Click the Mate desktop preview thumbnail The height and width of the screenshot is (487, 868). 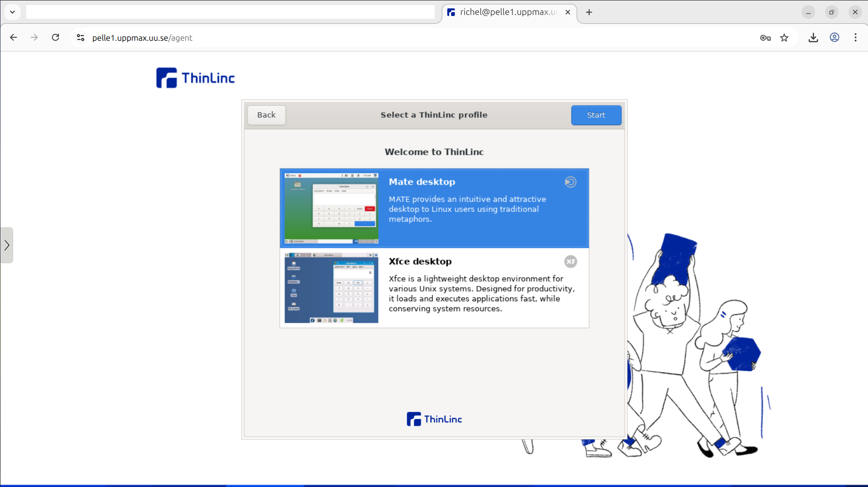tap(330, 208)
